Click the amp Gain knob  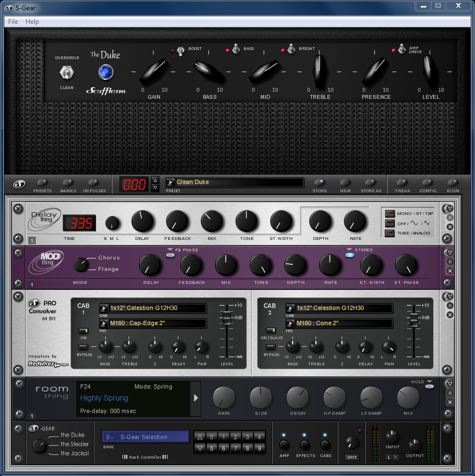(154, 72)
